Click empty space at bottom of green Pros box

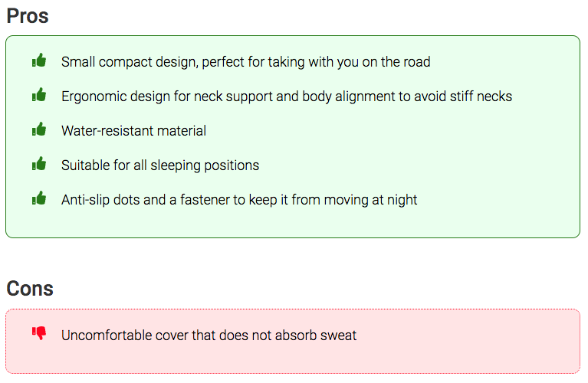coord(293,224)
